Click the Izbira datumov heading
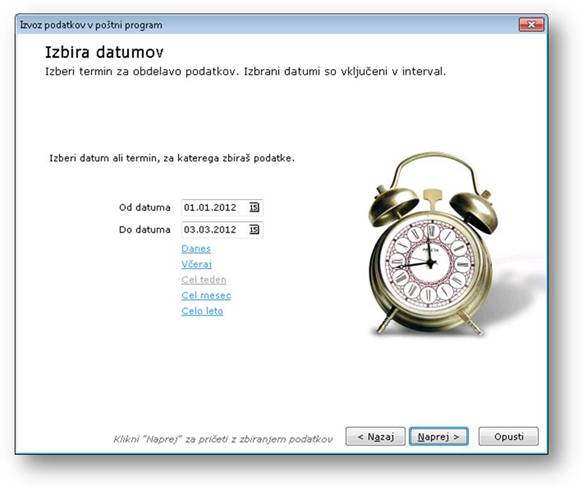 104,52
